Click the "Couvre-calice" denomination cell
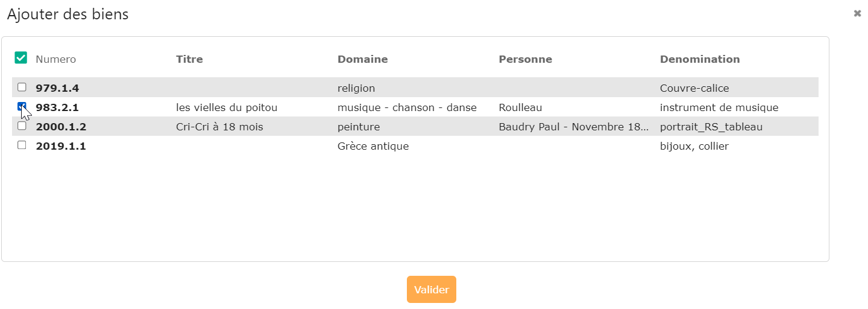The image size is (868, 309). click(x=694, y=88)
